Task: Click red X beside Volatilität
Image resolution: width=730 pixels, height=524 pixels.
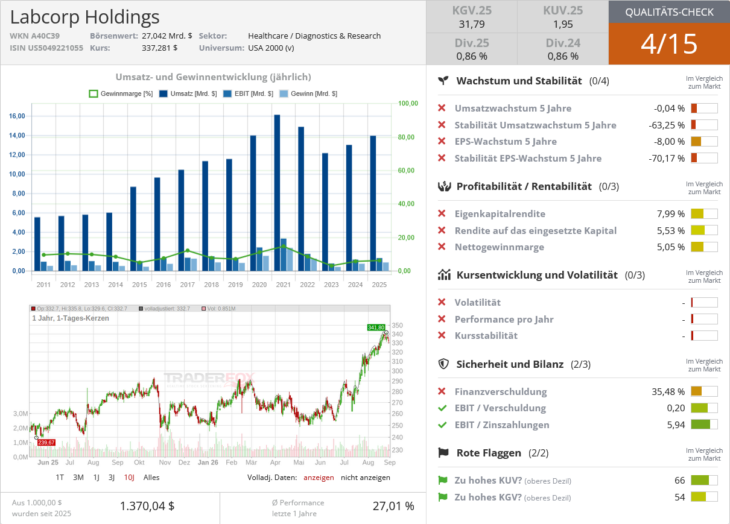Action: [x=442, y=302]
